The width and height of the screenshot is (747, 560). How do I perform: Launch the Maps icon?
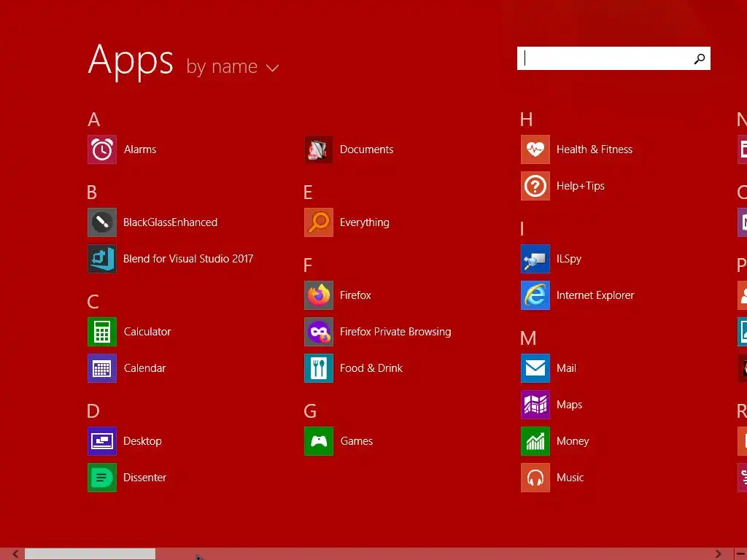point(535,405)
